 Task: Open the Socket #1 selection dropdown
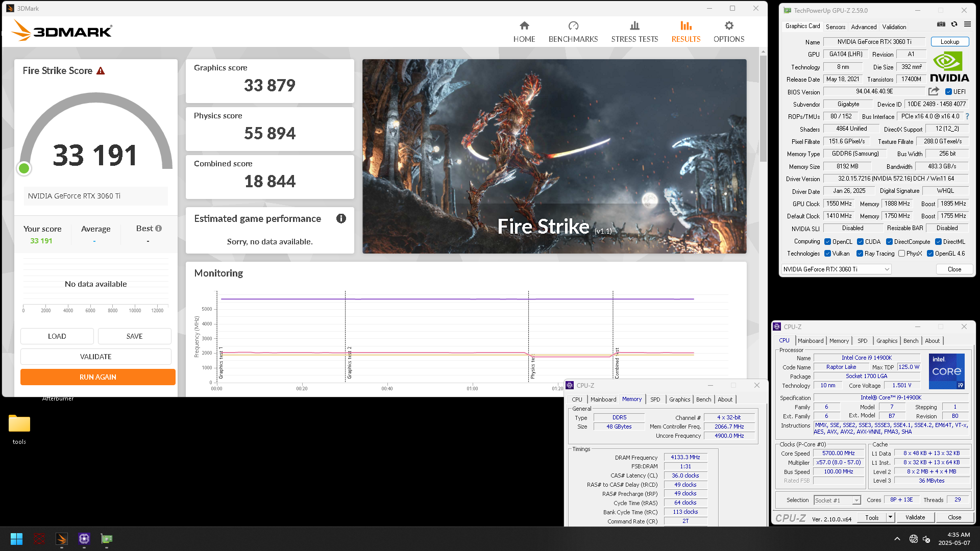pyautogui.click(x=837, y=500)
